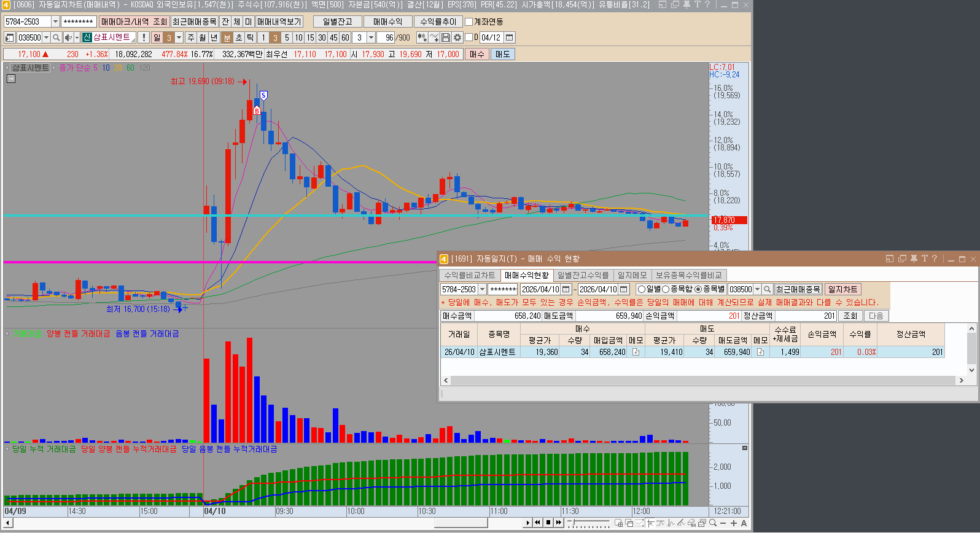The width and height of the screenshot is (980, 533).
Task: Click the speaker sound icon in chart toolbar
Action: pyautogui.click(x=68, y=37)
